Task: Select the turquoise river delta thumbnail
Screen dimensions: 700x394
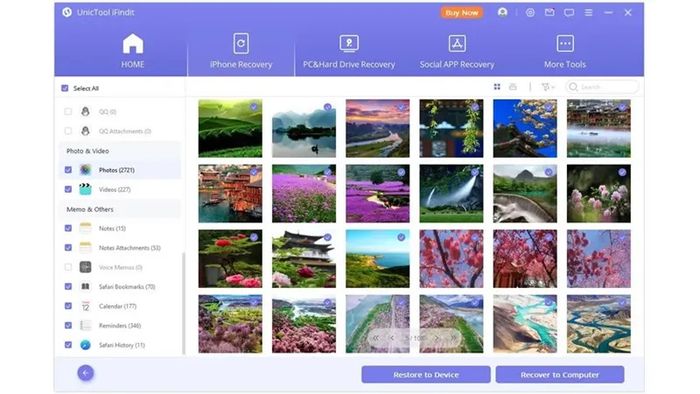Action: click(525, 323)
